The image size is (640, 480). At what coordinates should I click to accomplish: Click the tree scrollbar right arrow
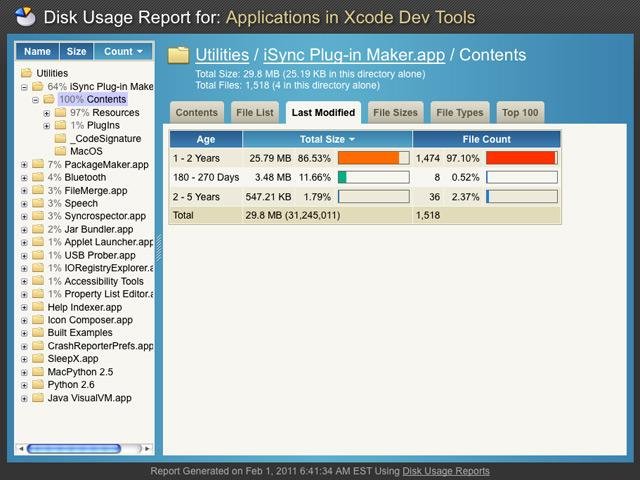coord(147,449)
